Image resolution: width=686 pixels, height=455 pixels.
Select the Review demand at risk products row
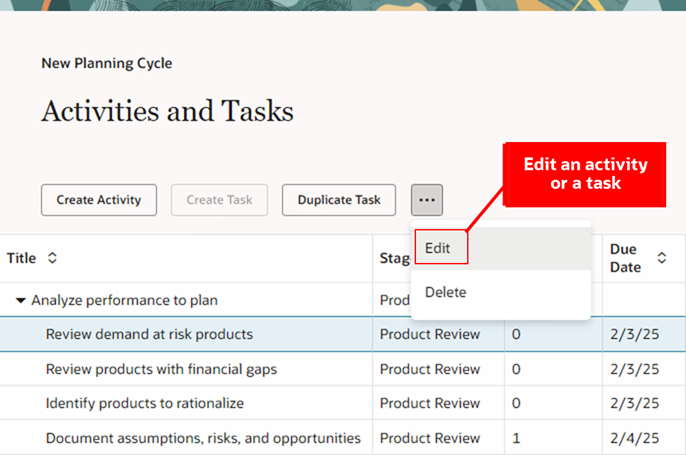149,334
